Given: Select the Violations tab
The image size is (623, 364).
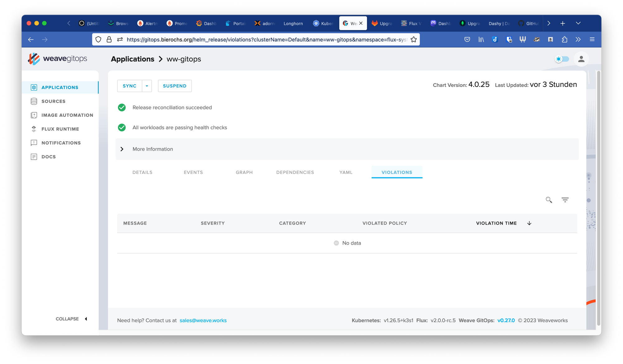Looking at the screenshot, I should pos(397,172).
